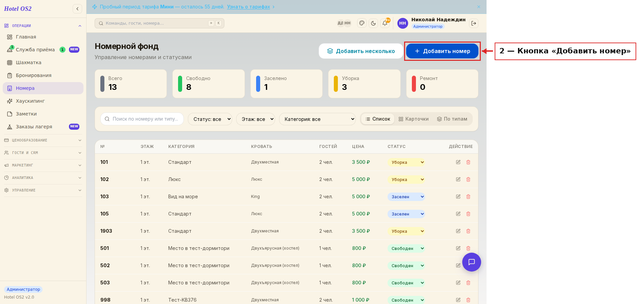Click the logout icon
This screenshot has width=644, height=304.
(x=474, y=23)
